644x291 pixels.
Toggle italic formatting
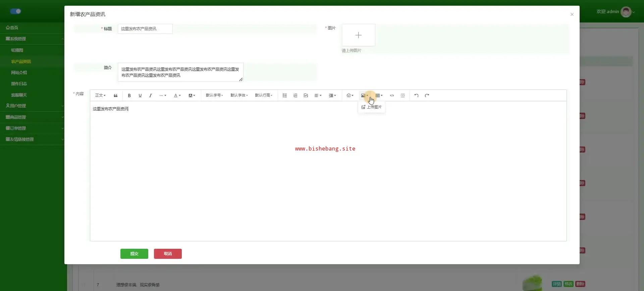pyautogui.click(x=151, y=96)
